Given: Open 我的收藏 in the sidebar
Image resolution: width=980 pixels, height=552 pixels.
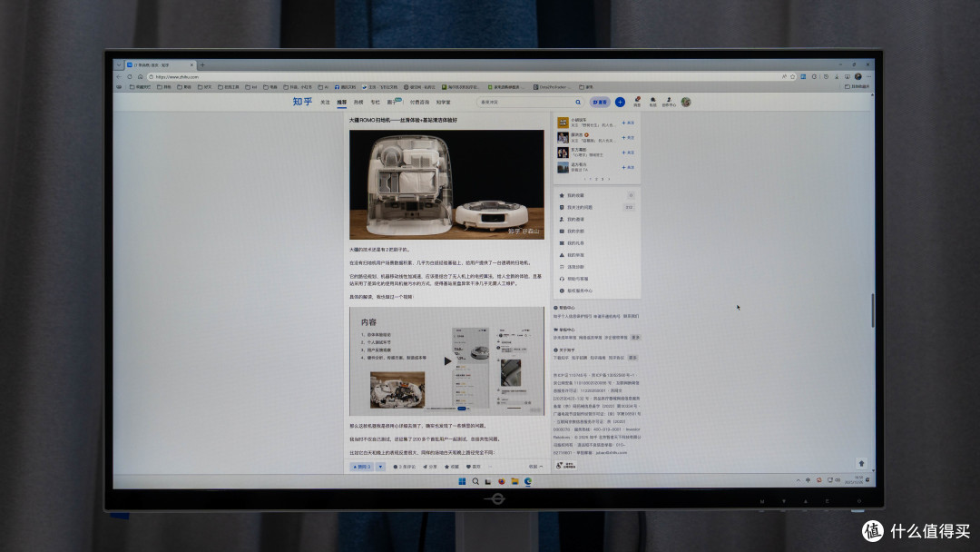Looking at the screenshot, I should coord(596,195).
